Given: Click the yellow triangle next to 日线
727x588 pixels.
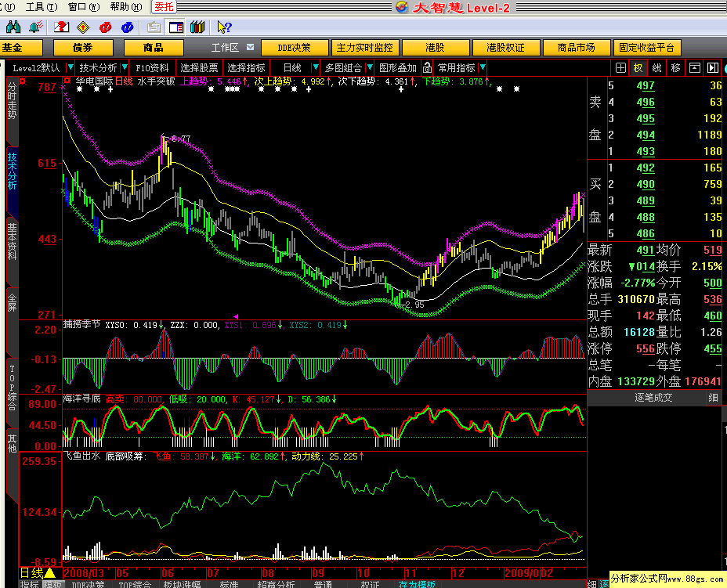Looking at the screenshot, I should coord(49,573).
